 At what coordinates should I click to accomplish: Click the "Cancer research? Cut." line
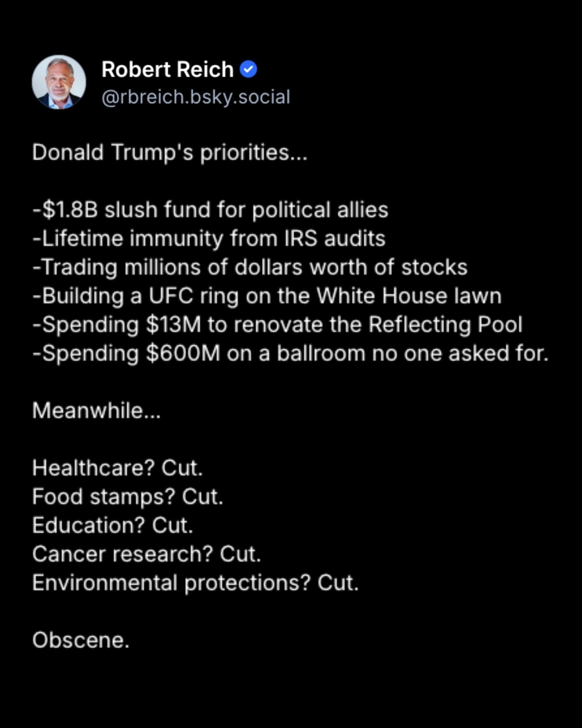147,554
